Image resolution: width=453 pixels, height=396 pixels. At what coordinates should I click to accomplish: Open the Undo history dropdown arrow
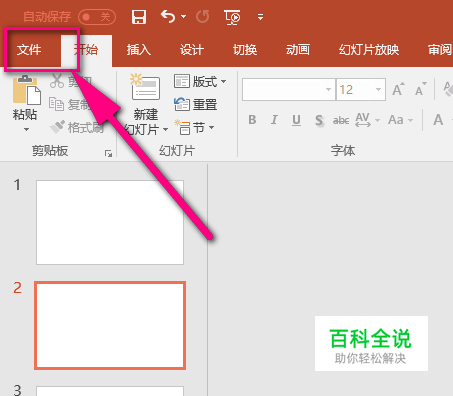pyautogui.click(x=183, y=16)
